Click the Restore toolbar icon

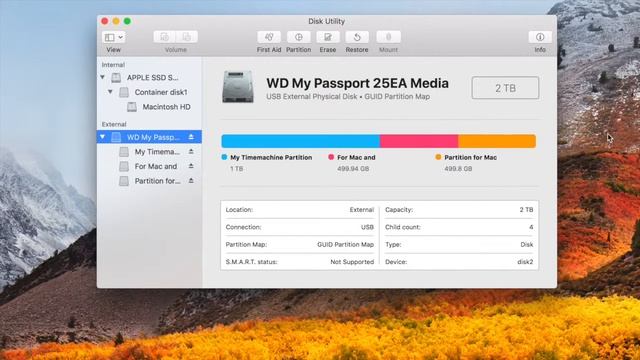[357, 37]
